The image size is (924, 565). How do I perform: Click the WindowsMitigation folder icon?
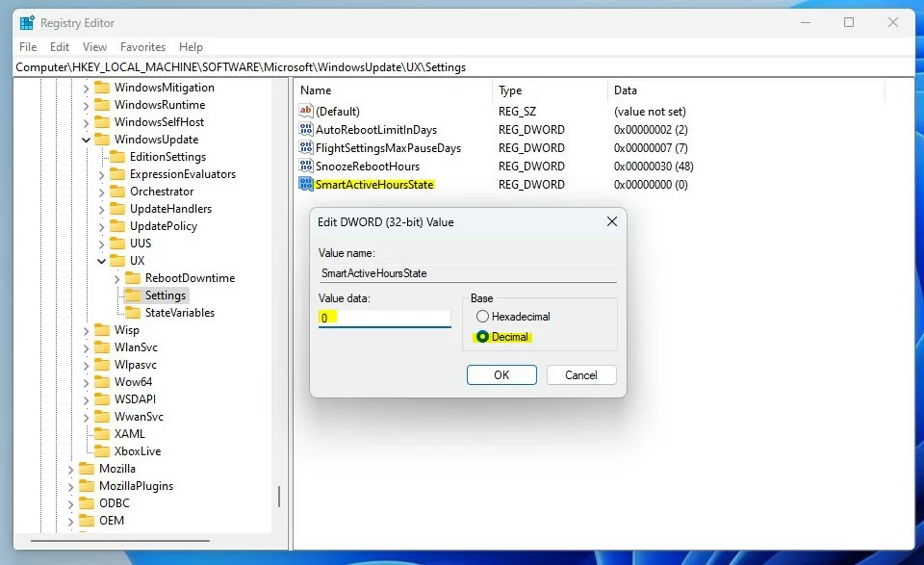[x=102, y=88]
